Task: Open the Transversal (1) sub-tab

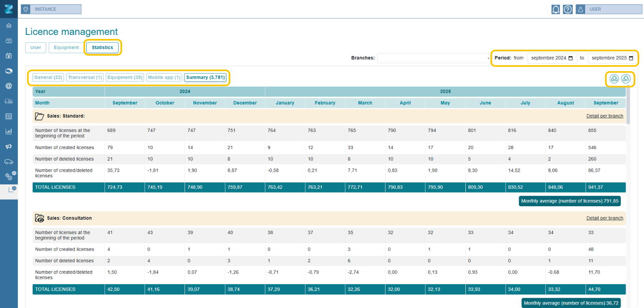Action: pyautogui.click(x=85, y=77)
